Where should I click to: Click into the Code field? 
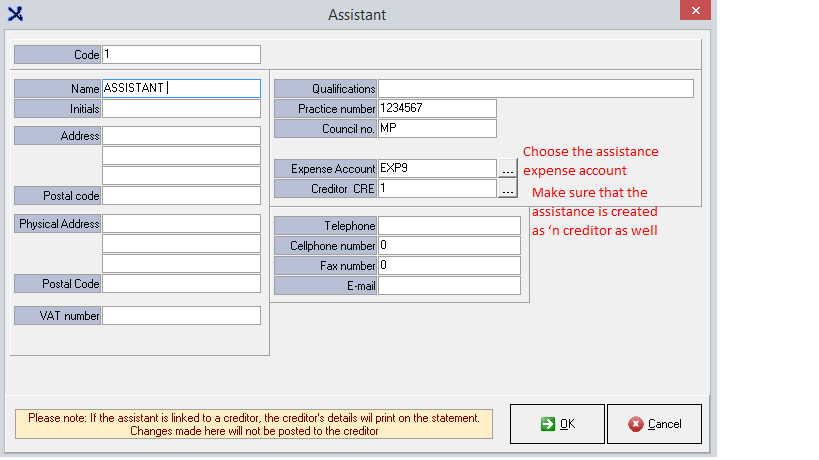(181, 55)
